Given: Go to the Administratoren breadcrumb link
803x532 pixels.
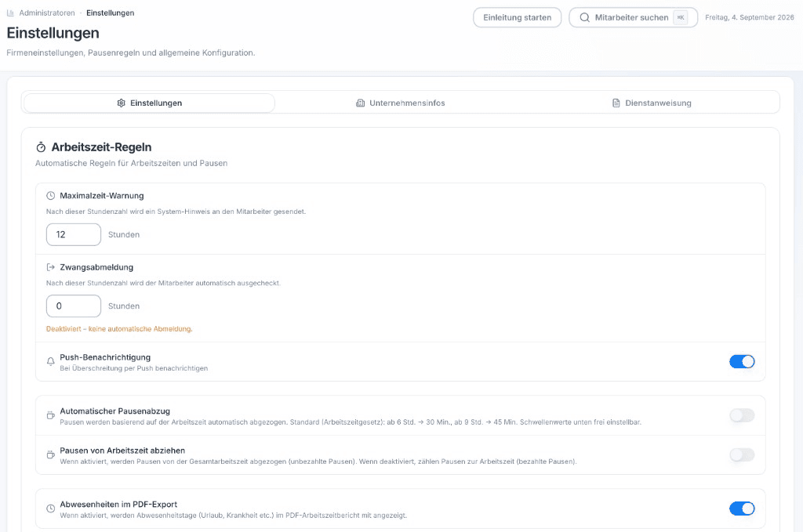Looking at the screenshot, I should click(x=47, y=13).
